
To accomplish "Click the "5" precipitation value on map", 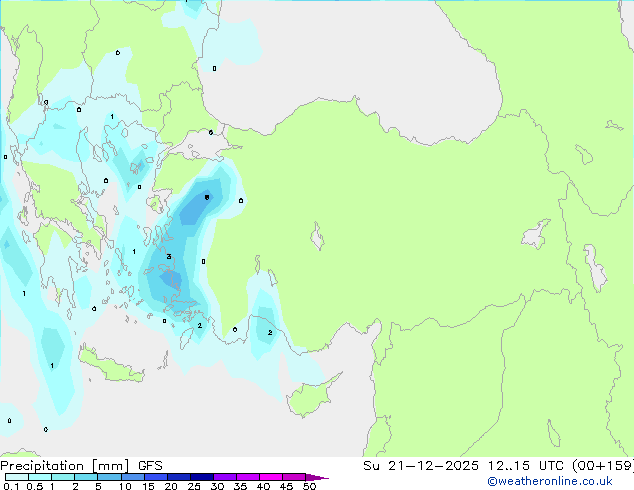I will 207,197.
